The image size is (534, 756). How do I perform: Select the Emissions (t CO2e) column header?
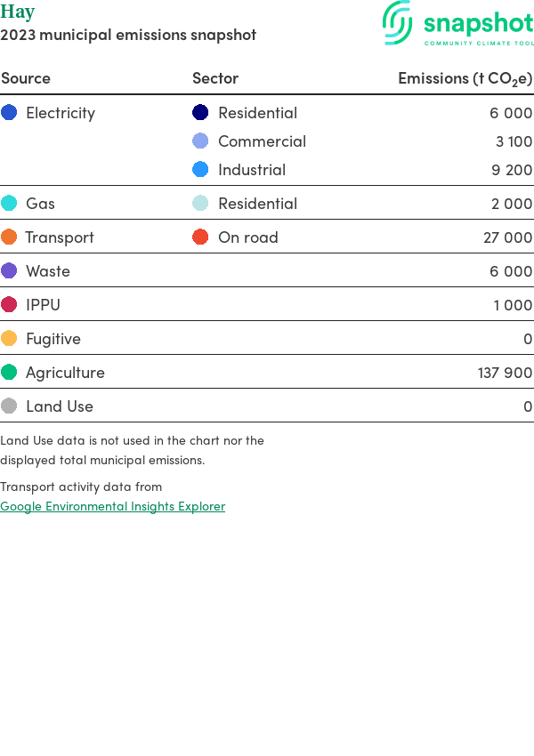pyautogui.click(x=465, y=78)
